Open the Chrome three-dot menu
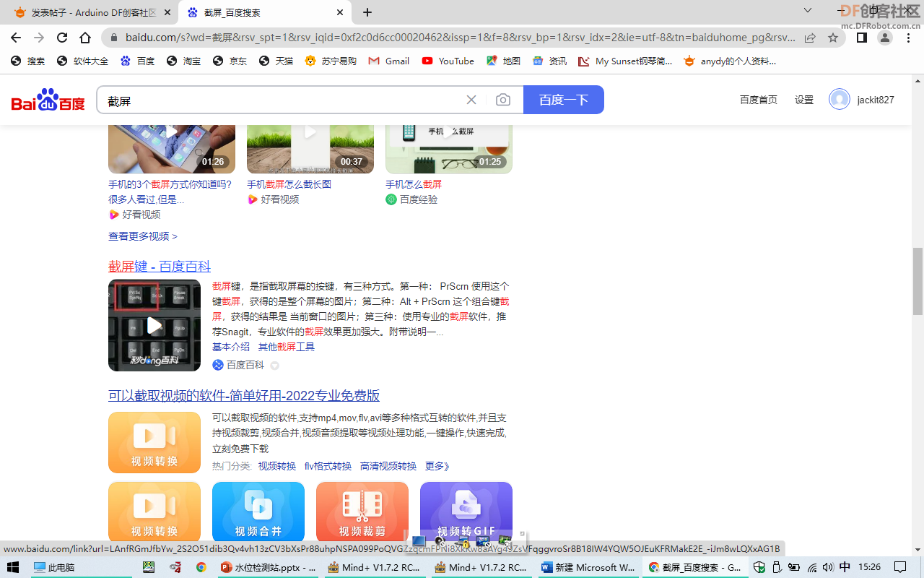The width and height of the screenshot is (924, 578). (x=908, y=38)
